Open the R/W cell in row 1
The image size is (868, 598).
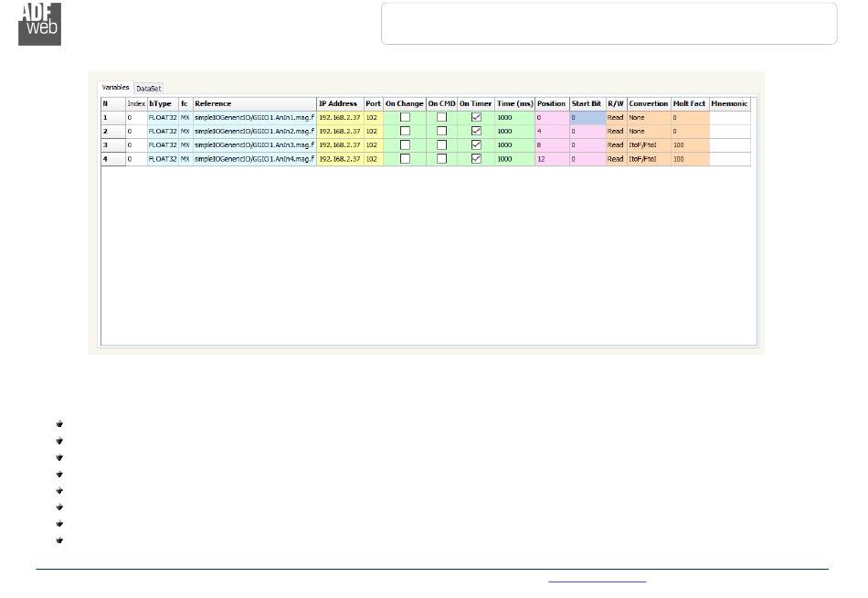point(616,118)
